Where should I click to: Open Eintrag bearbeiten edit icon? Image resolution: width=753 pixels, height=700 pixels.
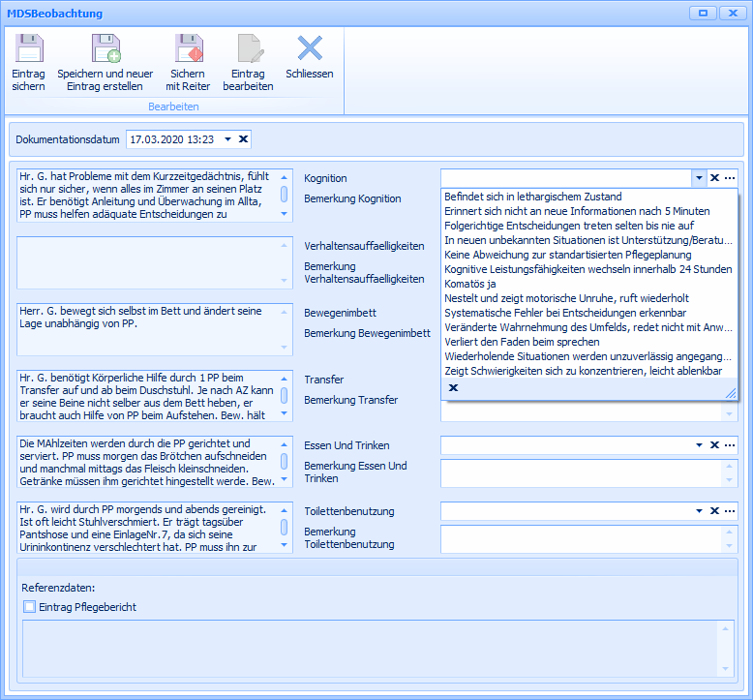pos(249,48)
